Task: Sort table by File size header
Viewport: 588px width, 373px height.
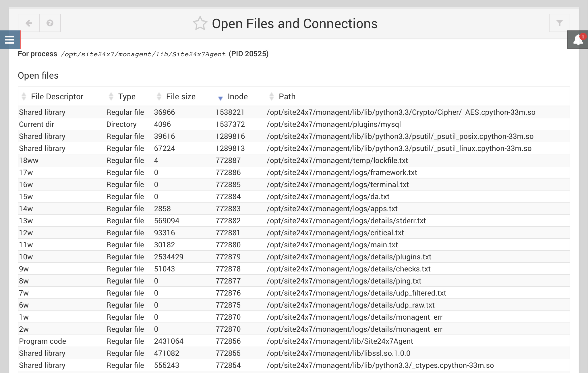Action: tap(181, 96)
